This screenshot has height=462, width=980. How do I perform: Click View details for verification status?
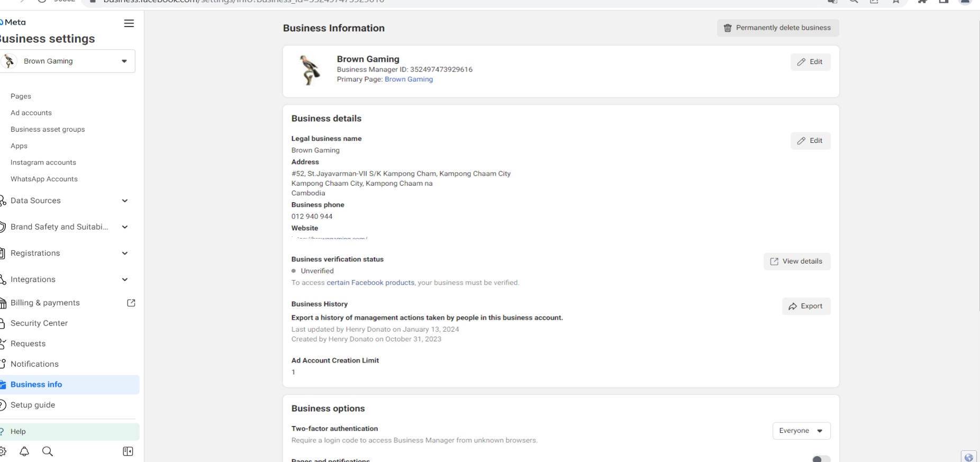pyautogui.click(x=797, y=261)
